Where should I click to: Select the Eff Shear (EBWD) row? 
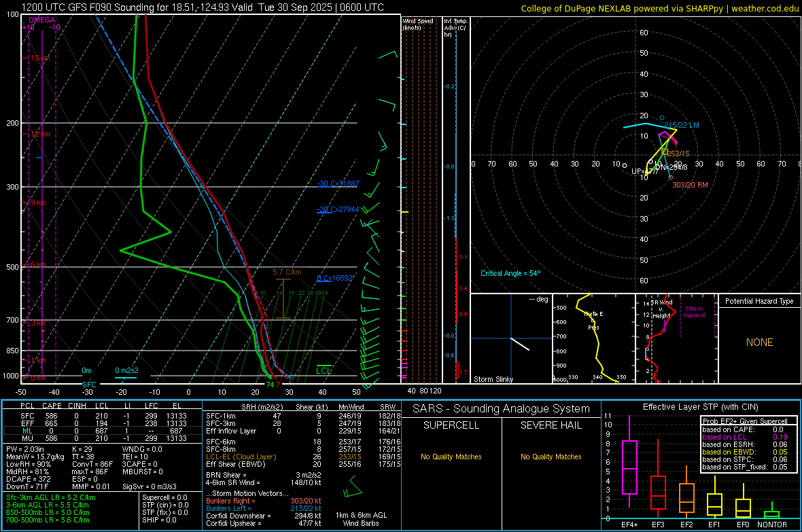pyautogui.click(x=303, y=465)
